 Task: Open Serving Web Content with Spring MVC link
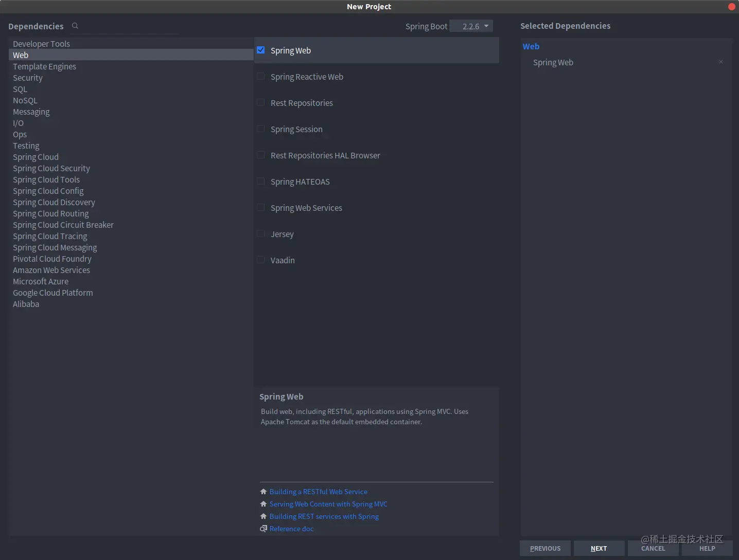point(328,504)
